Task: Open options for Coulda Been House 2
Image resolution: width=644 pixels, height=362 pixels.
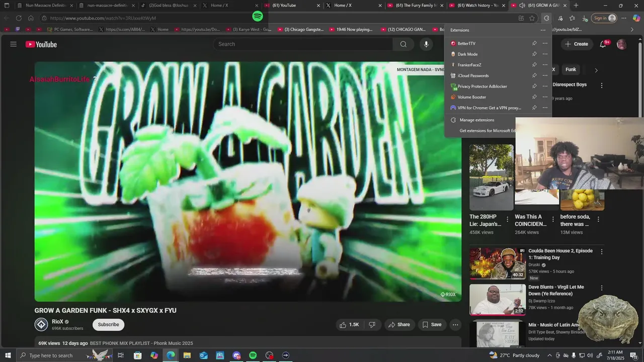Action: pos(601,251)
